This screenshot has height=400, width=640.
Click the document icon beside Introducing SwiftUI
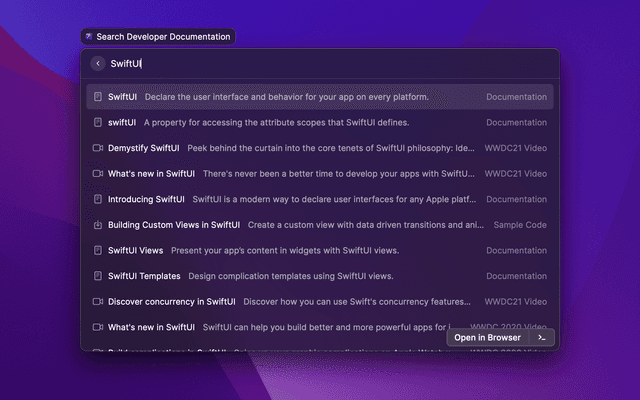(x=98, y=199)
